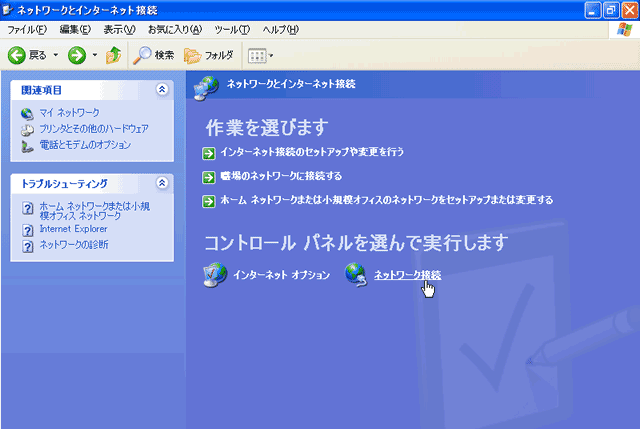Open the マイ ネットワーク link
The height and width of the screenshot is (429, 640).
[69, 112]
